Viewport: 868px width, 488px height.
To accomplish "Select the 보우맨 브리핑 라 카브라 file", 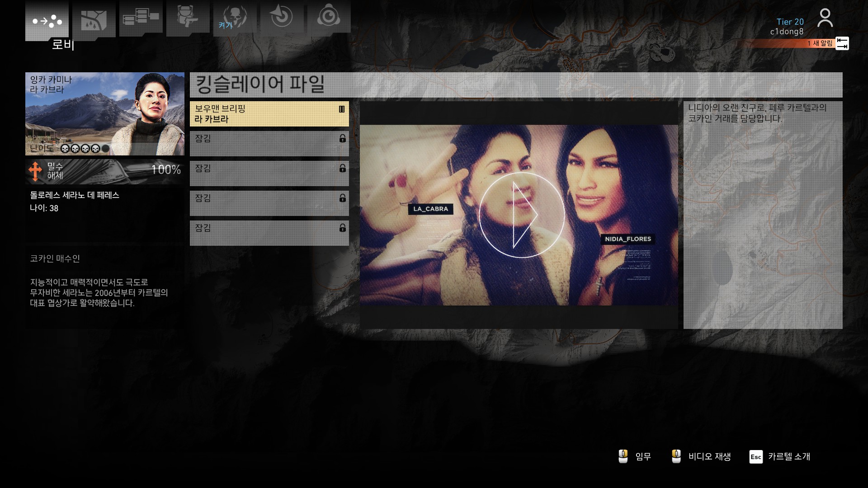I will coord(269,114).
